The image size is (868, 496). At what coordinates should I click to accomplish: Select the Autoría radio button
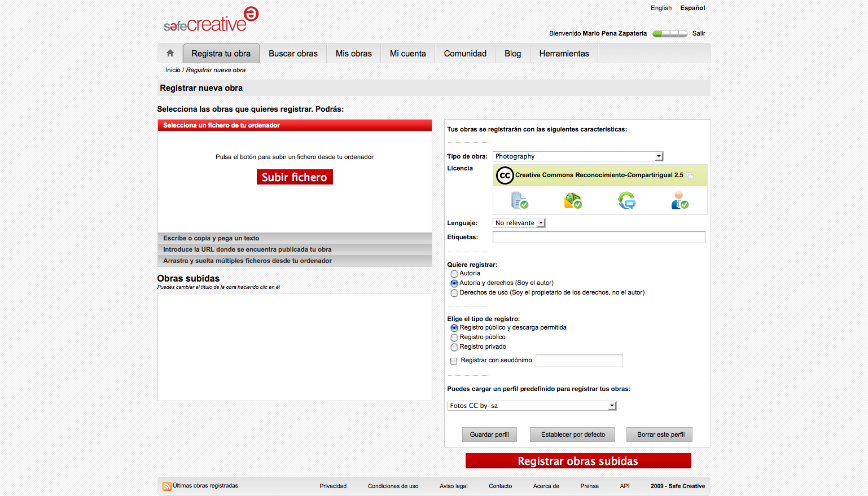[454, 274]
